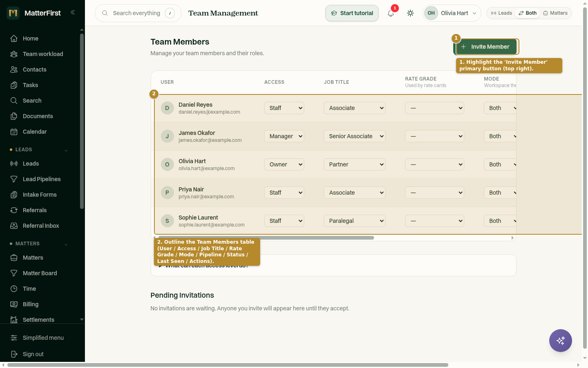
Task: Click Start tutorial button
Action: coord(352,13)
